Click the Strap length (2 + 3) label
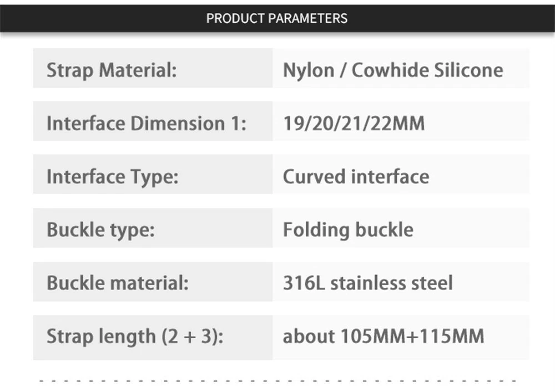Viewport: 555px width, 392px height. [134, 336]
